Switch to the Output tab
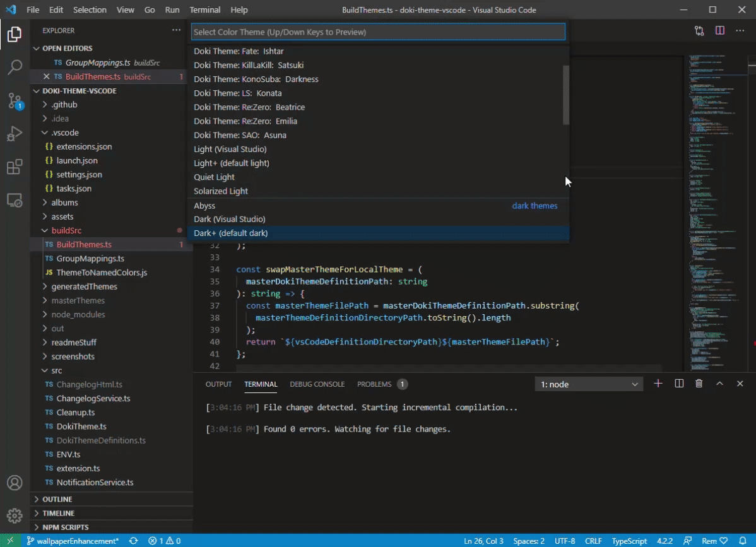This screenshot has width=756, height=547. (218, 384)
